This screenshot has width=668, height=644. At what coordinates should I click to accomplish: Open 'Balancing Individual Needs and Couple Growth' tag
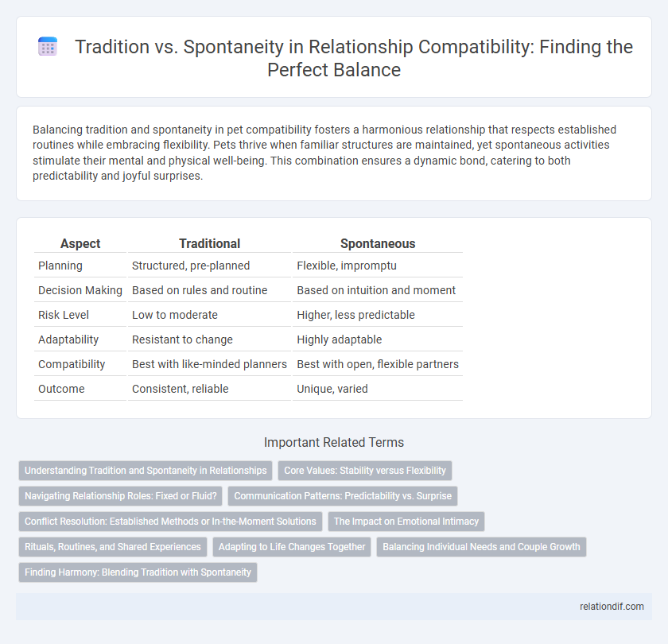click(x=480, y=548)
